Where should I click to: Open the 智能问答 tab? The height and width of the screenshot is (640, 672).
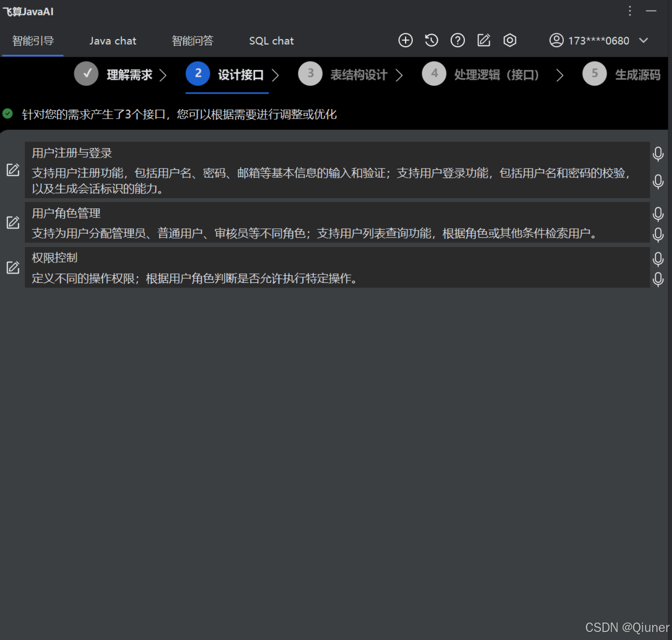(192, 40)
